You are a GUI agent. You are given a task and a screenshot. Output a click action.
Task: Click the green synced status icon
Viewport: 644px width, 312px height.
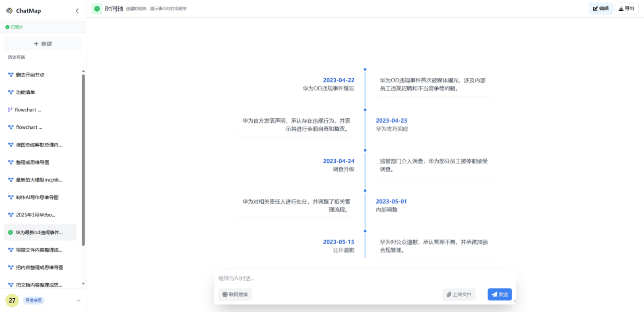click(x=7, y=27)
